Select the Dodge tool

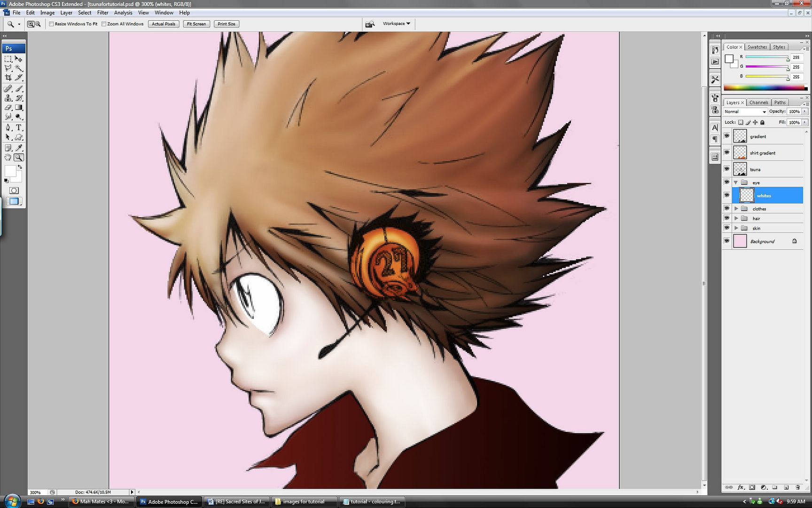tap(19, 117)
